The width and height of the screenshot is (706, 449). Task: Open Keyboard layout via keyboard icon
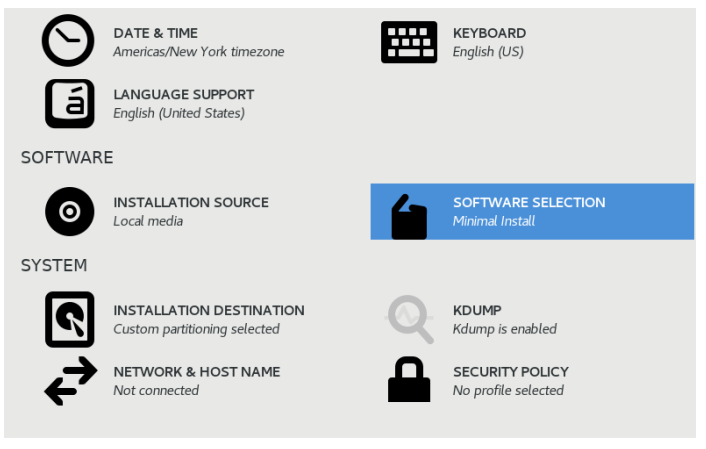point(409,41)
